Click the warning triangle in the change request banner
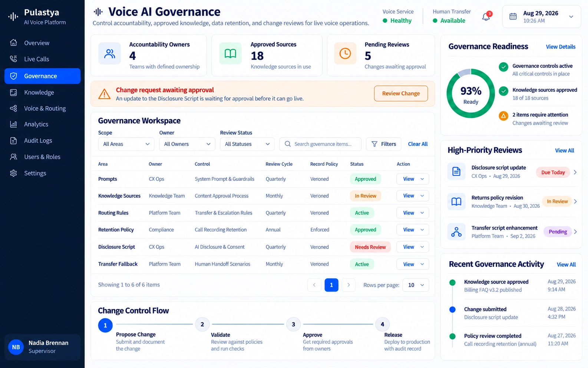 pyautogui.click(x=105, y=94)
